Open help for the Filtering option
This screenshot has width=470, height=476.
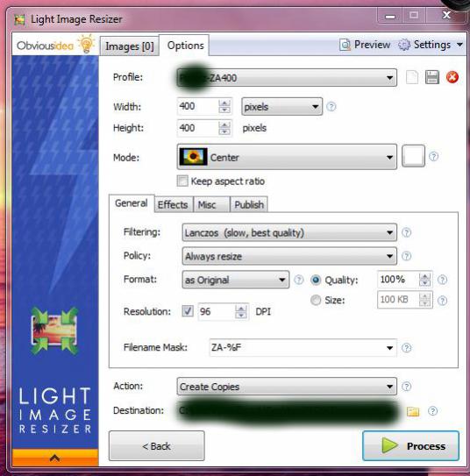coord(406,233)
